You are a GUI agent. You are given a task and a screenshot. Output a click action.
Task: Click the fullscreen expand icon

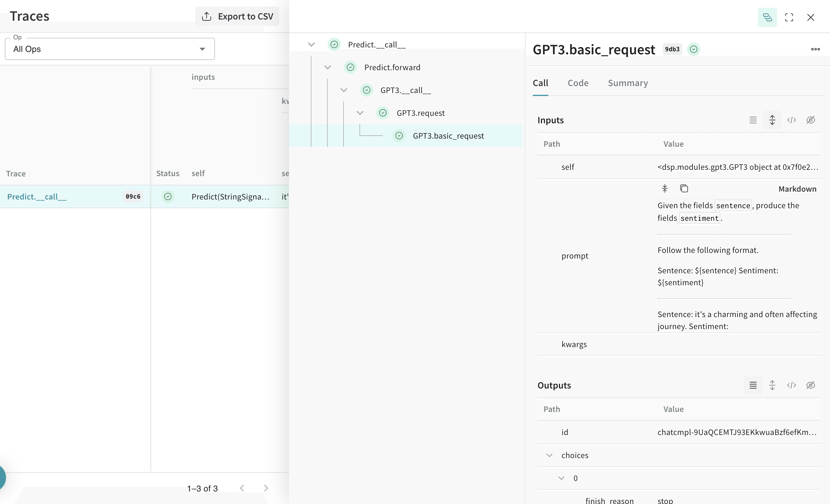(x=789, y=17)
